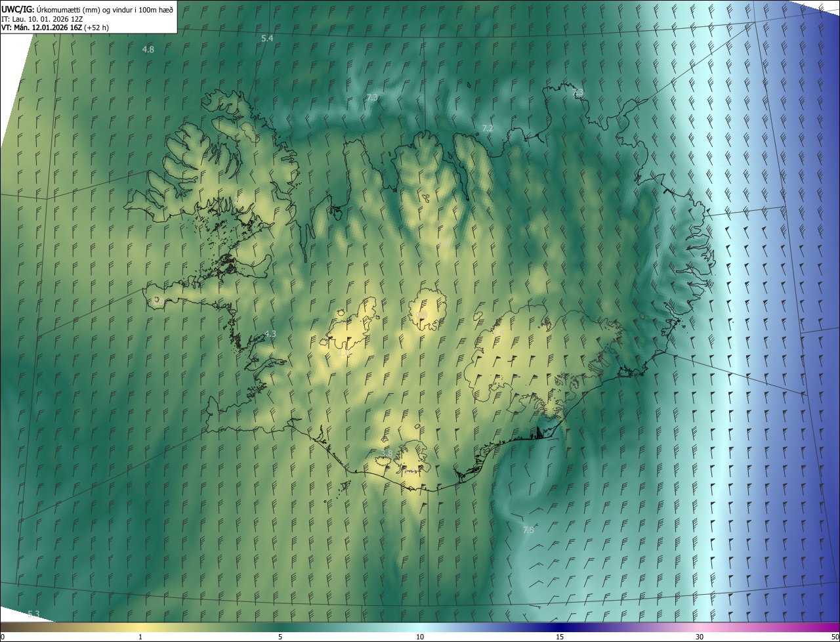Viewport: 840px width, 642px height.
Task: Click the 15 tick label on the color scale
Action: pyautogui.click(x=560, y=637)
